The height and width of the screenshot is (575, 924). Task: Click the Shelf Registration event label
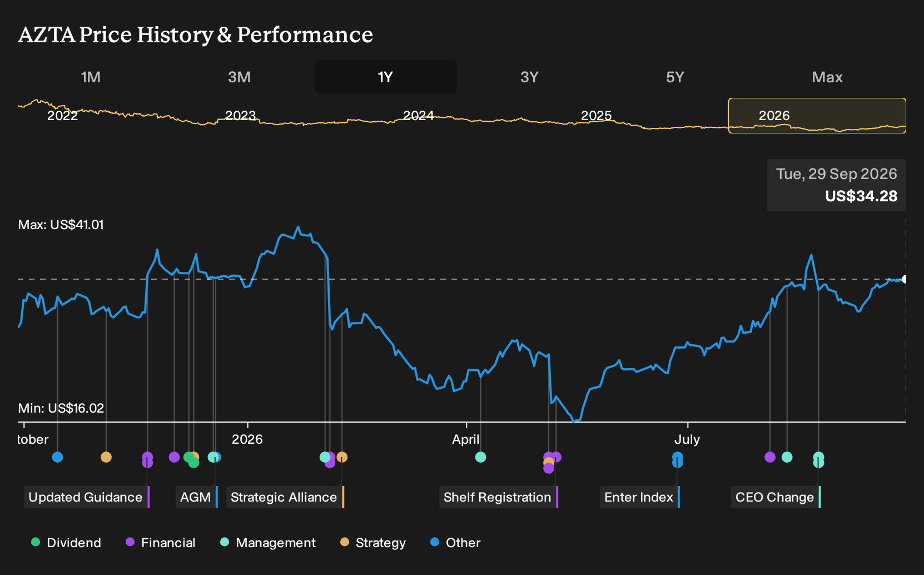pos(499,497)
